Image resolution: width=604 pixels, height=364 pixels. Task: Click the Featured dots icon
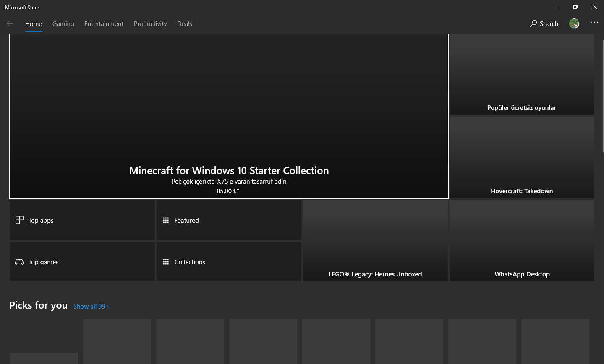click(166, 220)
